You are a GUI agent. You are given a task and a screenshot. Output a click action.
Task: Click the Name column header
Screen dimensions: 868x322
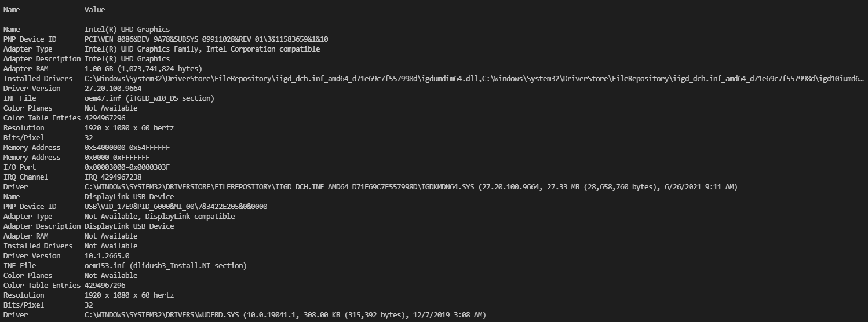(x=12, y=9)
